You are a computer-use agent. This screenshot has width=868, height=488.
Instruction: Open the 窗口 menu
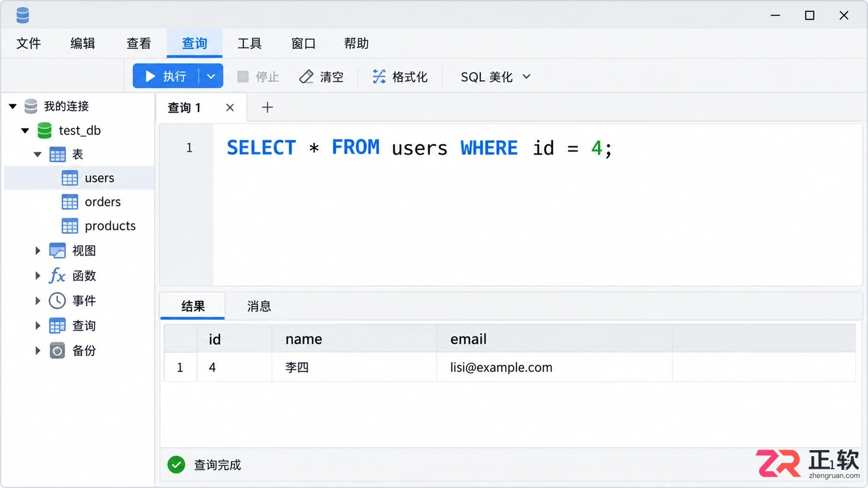pyautogui.click(x=303, y=43)
